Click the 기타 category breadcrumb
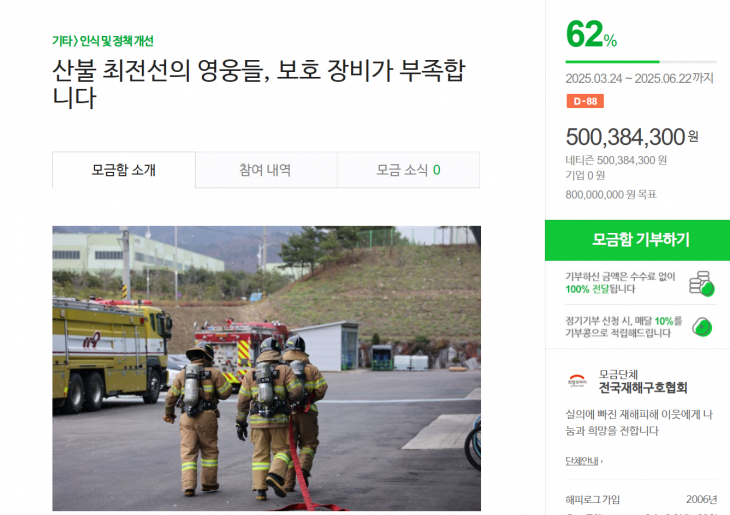 tap(62, 41)
